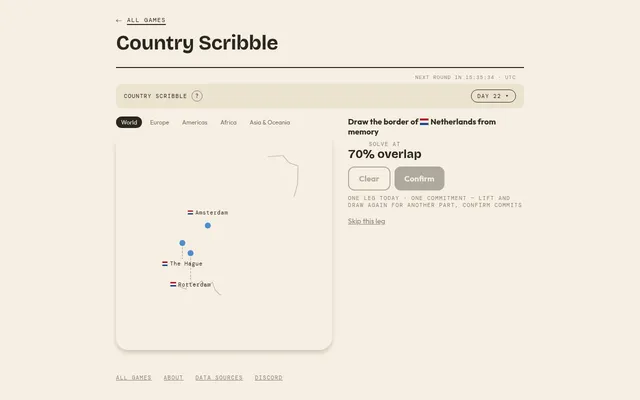Click the Skip this leg link
Image resolution: width=640 pixels, height=400 pixels.
367,221
